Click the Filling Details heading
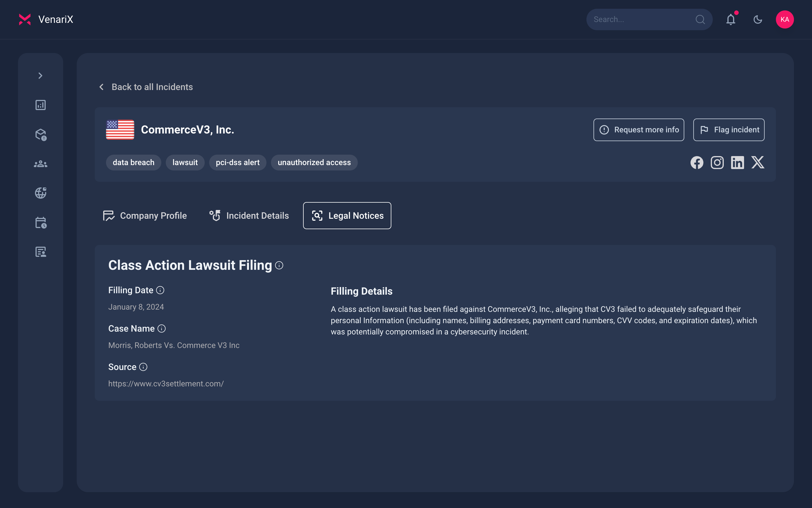 361,291
